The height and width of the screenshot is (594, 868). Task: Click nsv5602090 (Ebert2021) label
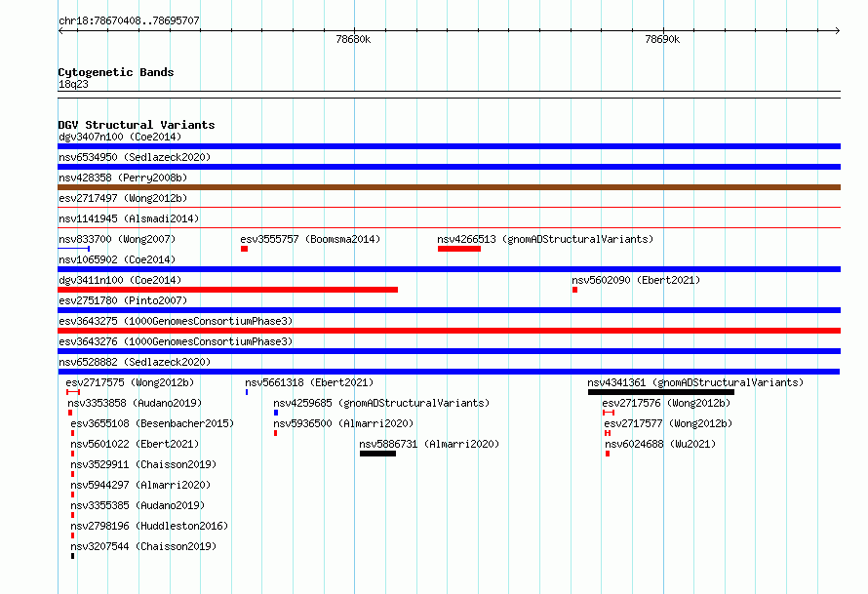point(636,280)
